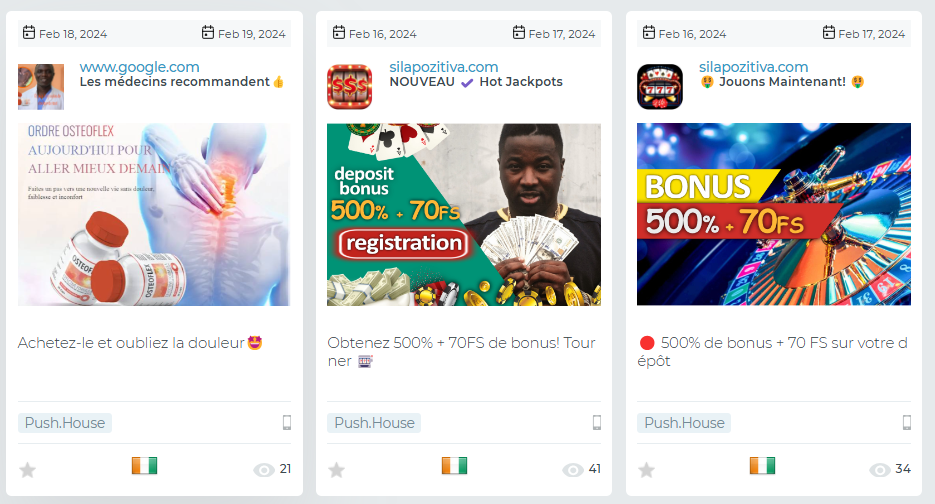The height and width of the screenshot is (504, 935).
Task: Click the views eye icon showing 21
Action: coord(264,470)
